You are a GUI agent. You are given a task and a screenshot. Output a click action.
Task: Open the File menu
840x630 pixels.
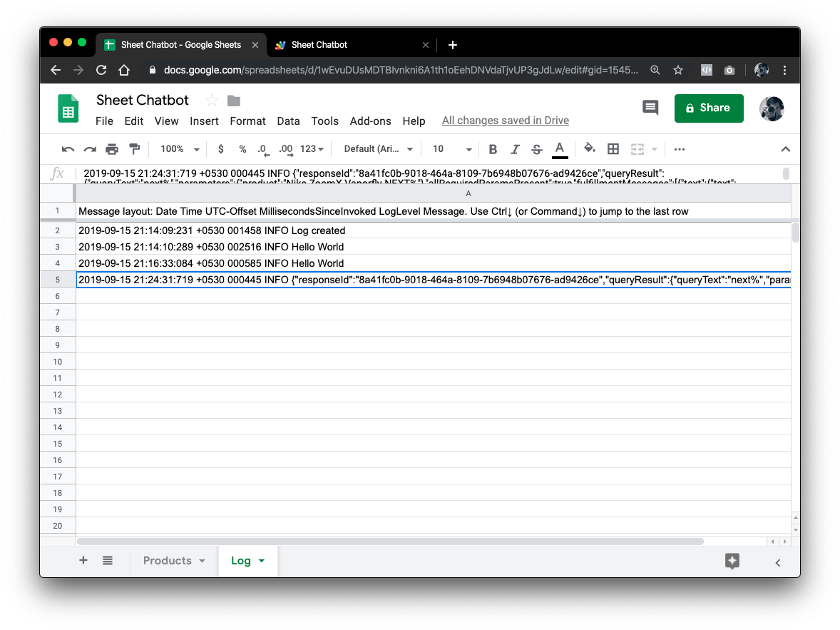coord(104,121)
